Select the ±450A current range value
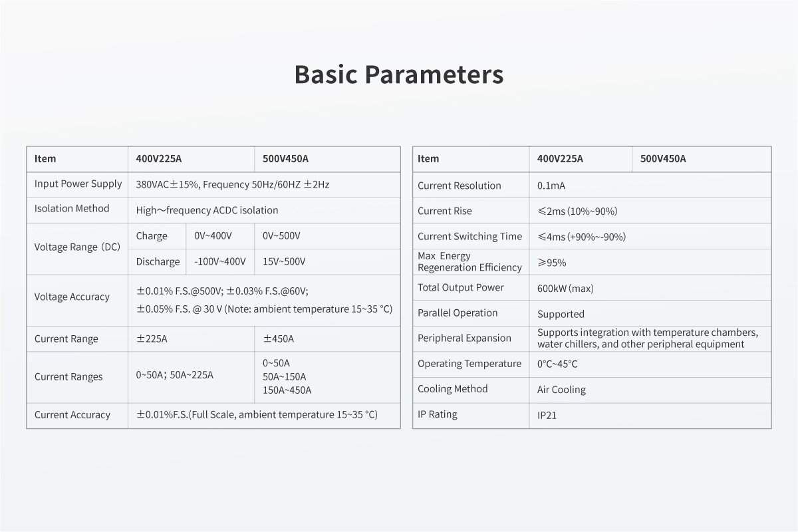Image resolution: width=798 pixels, height=532 pixels. [x=279, y=338]
